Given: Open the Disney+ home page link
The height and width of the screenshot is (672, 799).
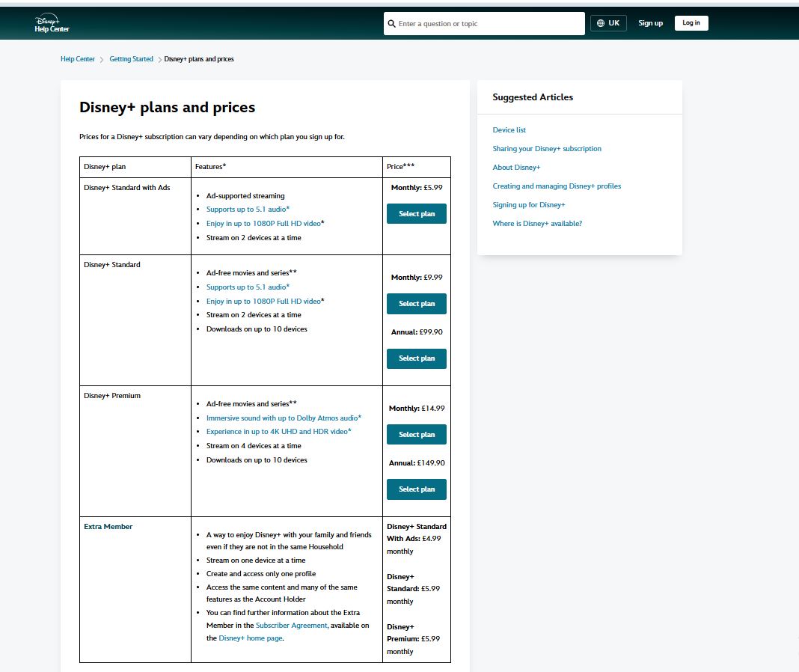Looking at the screenshot, I should point(251,638).
